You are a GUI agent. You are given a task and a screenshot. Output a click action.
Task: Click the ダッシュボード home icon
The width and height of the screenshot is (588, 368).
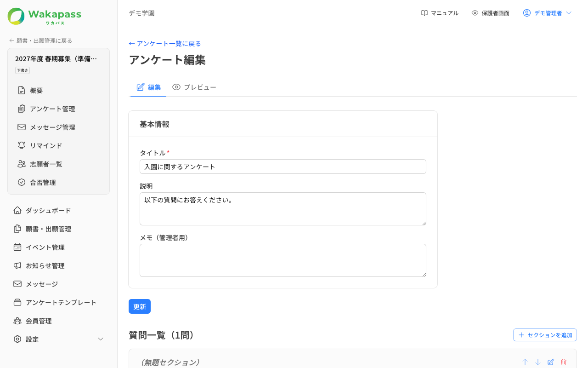(17, 210)
